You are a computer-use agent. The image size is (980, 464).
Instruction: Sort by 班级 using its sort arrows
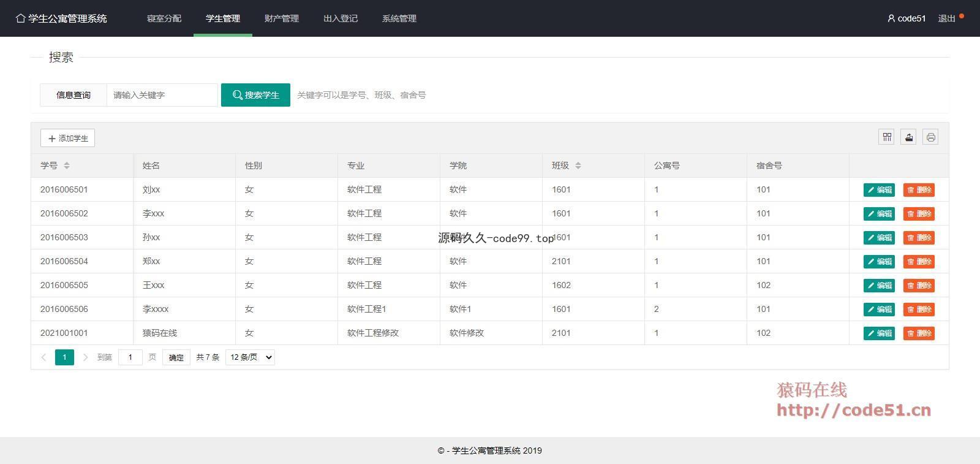(x=578, y=165)
